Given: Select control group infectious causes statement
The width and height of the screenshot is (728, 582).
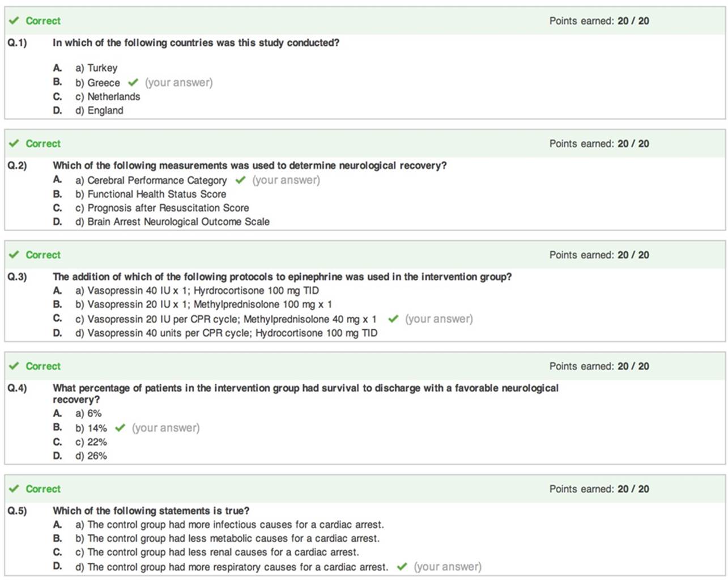Looking at the screenshot, I should point(229,525).
